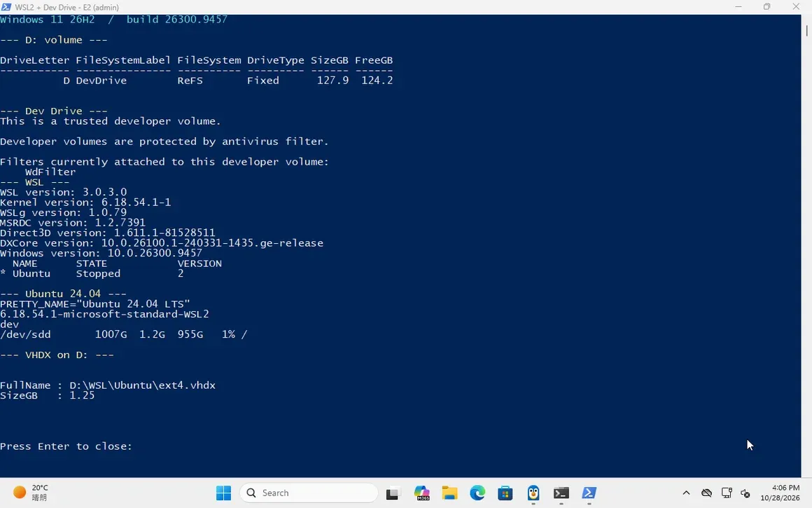Click the 'Windows version: 10.0.26300.9457' line
The image size is (812, 508).
tap(101, 254)
